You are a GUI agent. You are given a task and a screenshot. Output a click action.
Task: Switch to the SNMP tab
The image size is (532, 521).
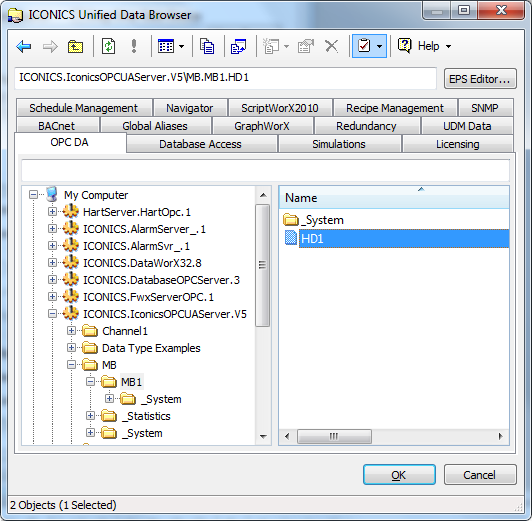click(485, 108)
